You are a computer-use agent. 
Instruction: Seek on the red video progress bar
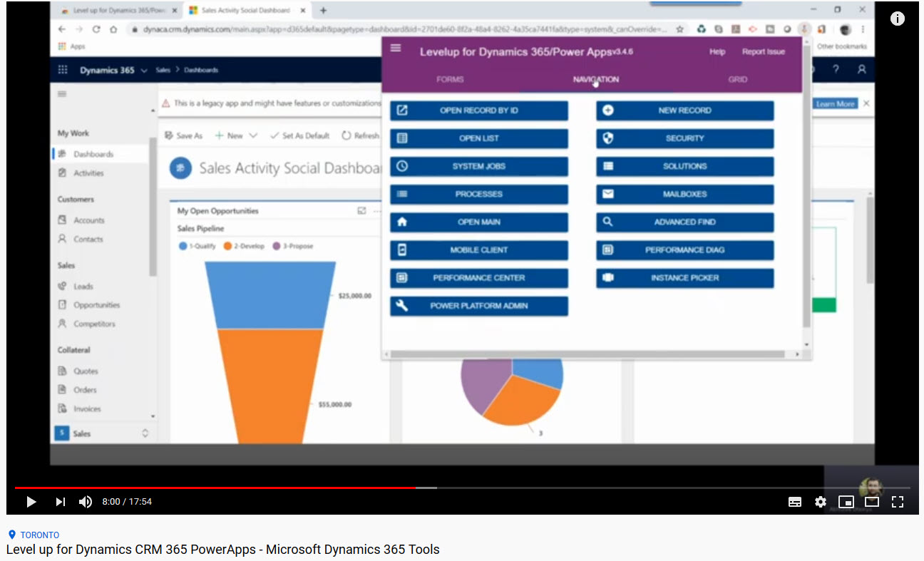pos(215,488)
